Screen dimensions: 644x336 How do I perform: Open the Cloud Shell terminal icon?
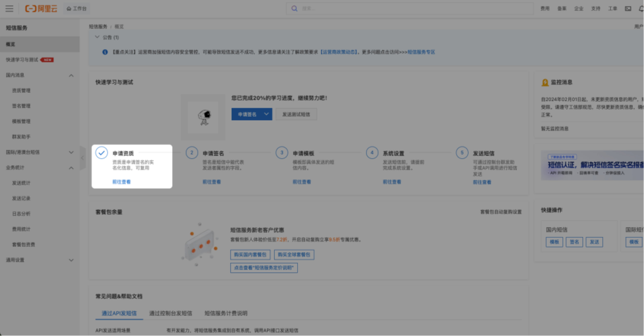coord(628,9)
